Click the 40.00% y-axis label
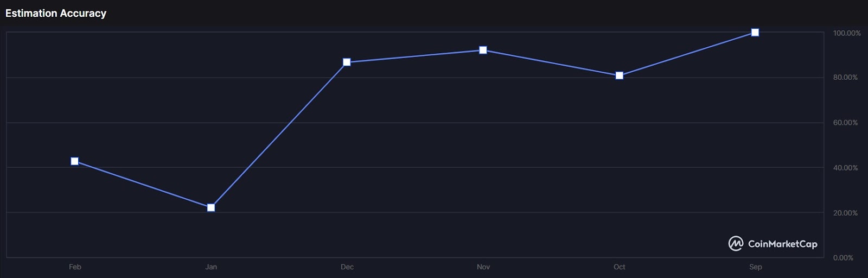This screenshot has width=868, height=278. tap(845, 168)
